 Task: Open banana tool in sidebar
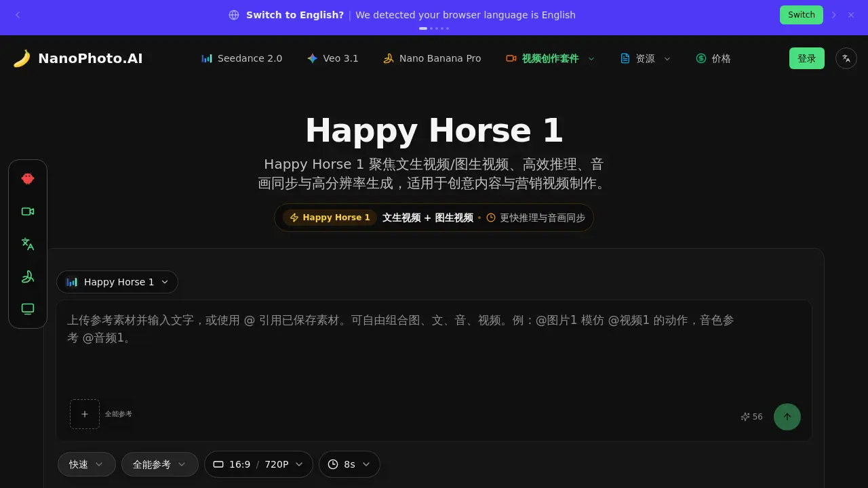coord(28,277)
